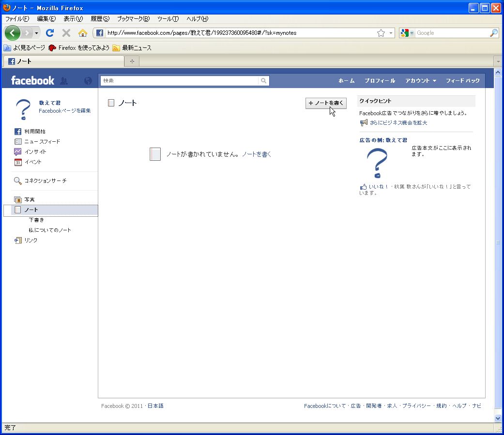Open プライバシー in the footer
This screenshot has width=504, height=435.
[416, 406]
